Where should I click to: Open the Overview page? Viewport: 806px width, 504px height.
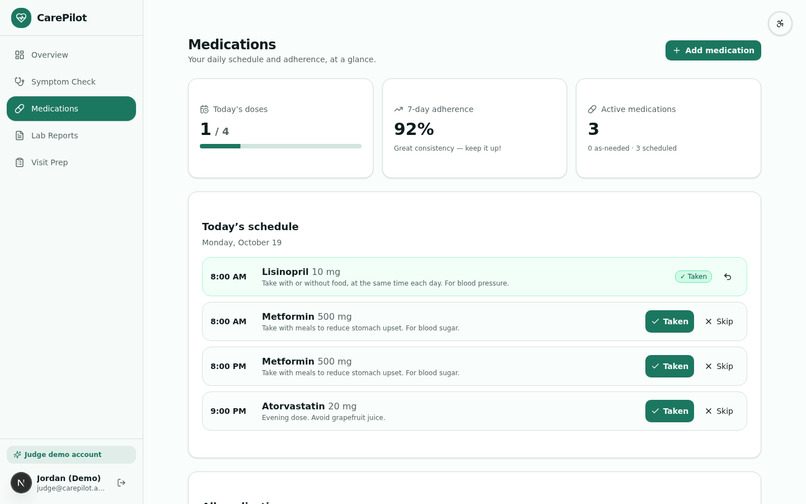[x=71, y=55]
